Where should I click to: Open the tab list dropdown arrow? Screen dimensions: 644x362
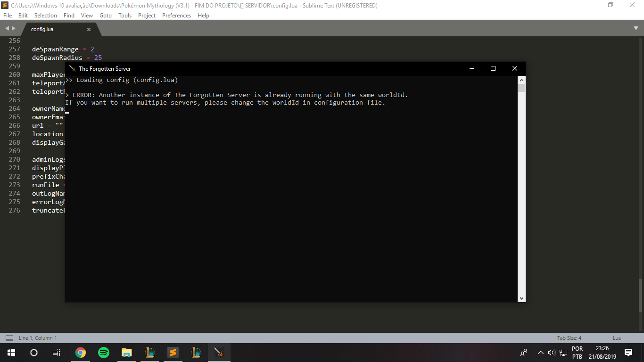(x=636, y=28)
